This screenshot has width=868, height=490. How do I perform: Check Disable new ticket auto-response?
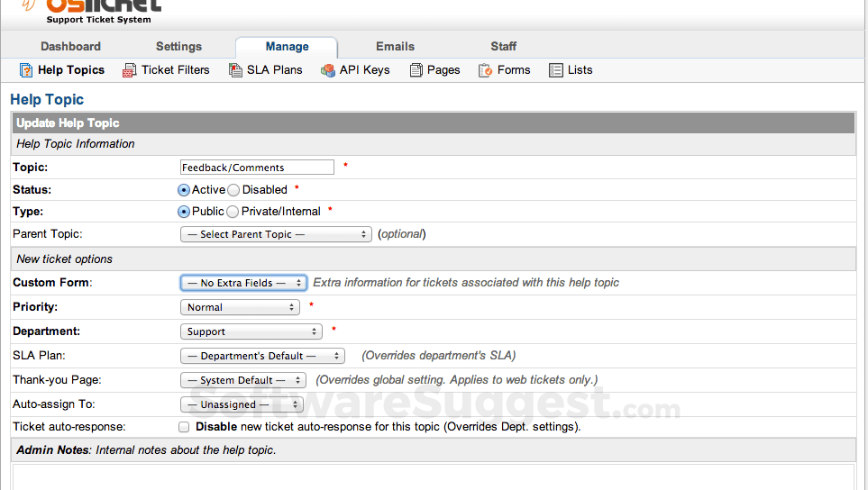click(x=184, y=427)
